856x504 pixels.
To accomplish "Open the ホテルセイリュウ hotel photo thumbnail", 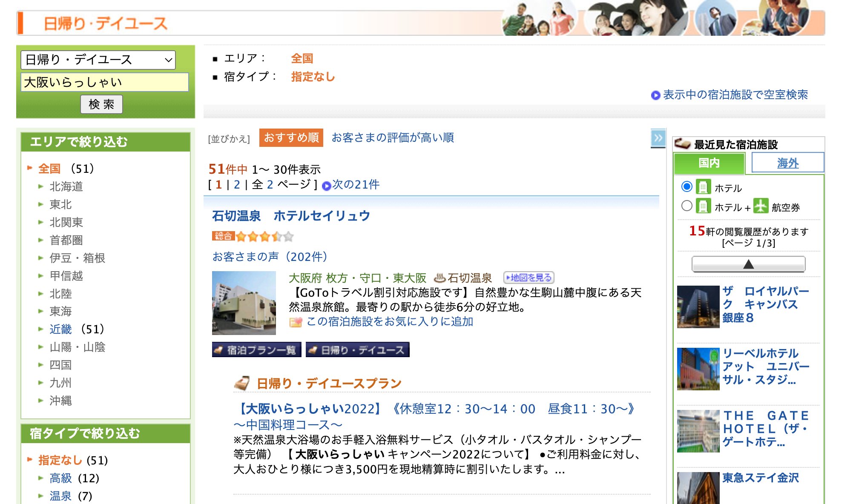I will coord(244,303).
